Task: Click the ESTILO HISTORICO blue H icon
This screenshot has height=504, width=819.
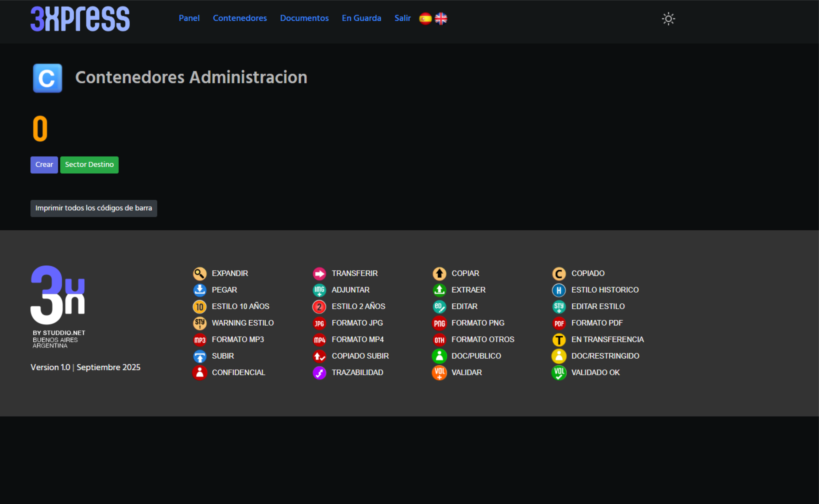Action: [559, 290]
